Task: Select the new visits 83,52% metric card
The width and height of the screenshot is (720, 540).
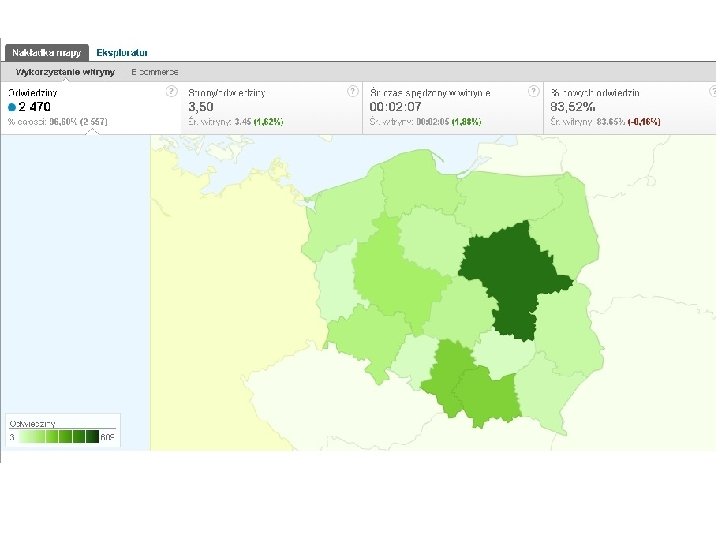Action: (x=630, y=108)
